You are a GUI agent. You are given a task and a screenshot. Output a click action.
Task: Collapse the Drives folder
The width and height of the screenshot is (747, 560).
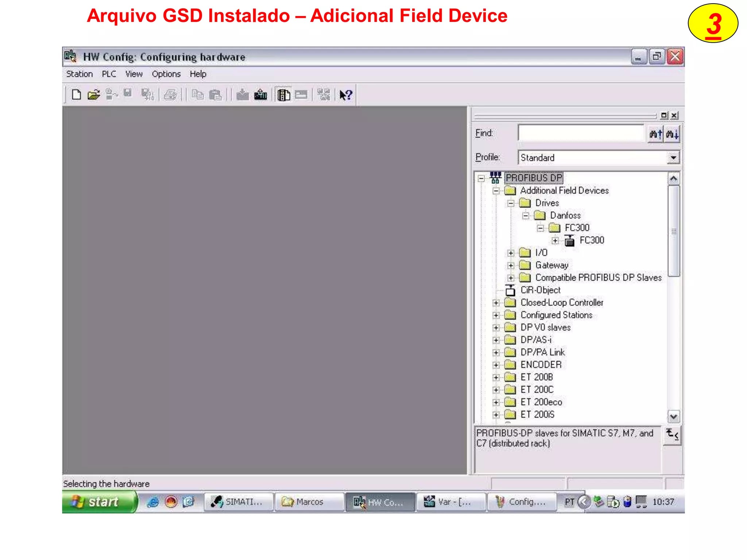[511, 203]
